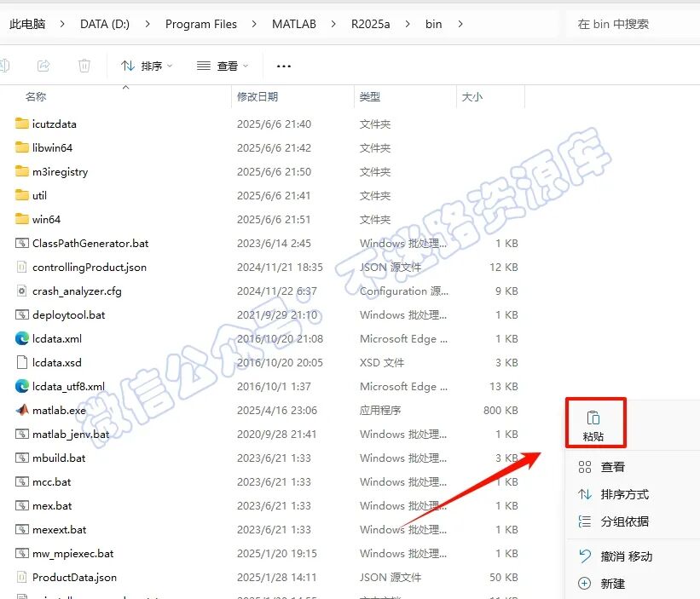
Task: Open the 查看 view dropdown in toolbar
Action: pos(223,66)
